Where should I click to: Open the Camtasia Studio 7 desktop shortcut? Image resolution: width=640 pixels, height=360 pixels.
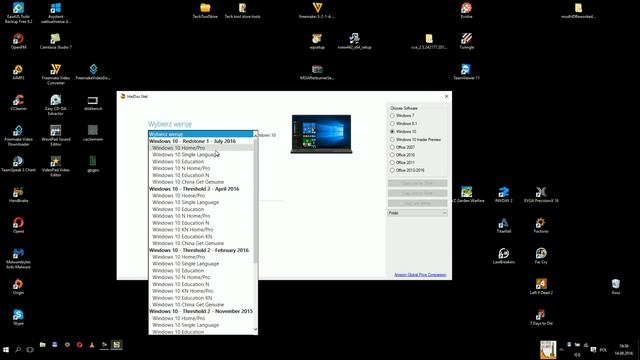pos(56,42)
